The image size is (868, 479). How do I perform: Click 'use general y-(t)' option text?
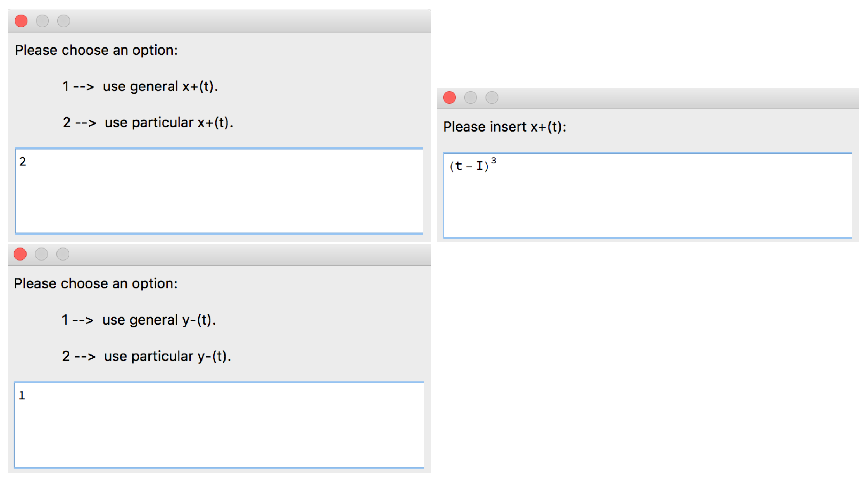[159, 320]
